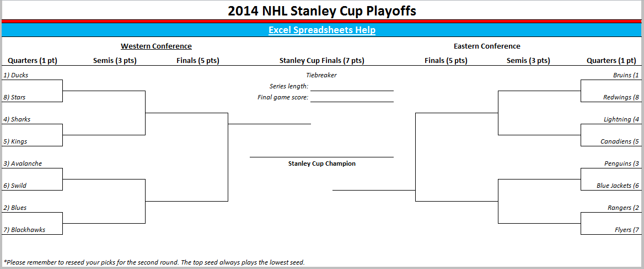The height and width of the screenshot is (269, 644).
Task: Click the Final game score input line
Action: (352, 97)
